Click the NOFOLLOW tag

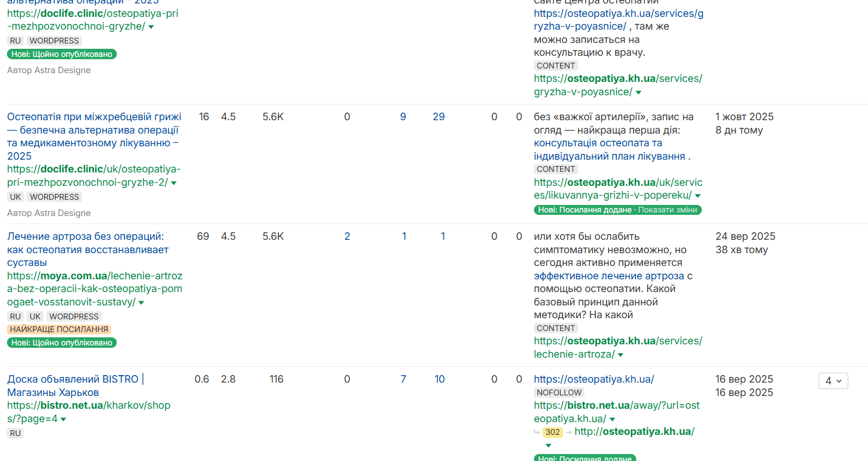[559, 392]
